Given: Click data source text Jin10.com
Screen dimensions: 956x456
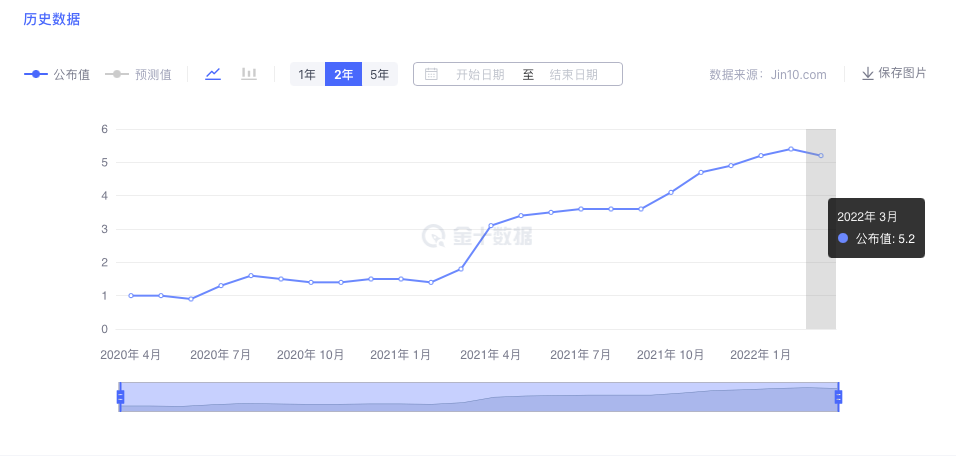Looking at the screenshot, I should pos(797,75).
